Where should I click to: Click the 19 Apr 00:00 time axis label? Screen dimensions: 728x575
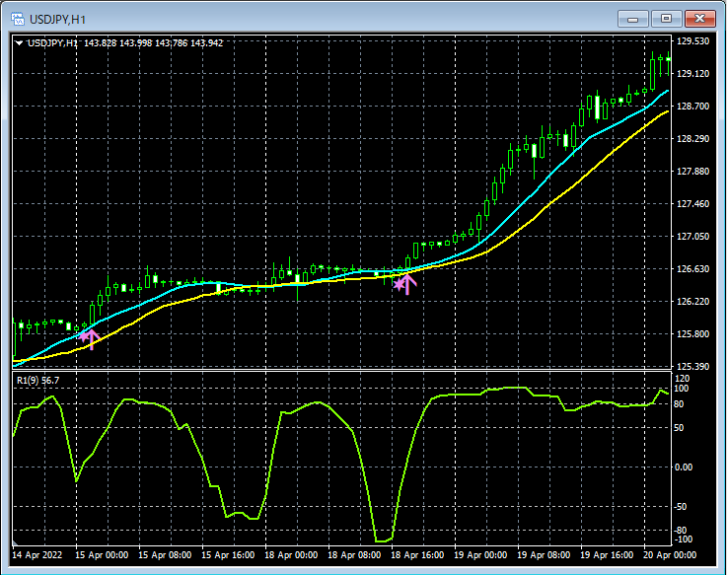click(480, 555)
